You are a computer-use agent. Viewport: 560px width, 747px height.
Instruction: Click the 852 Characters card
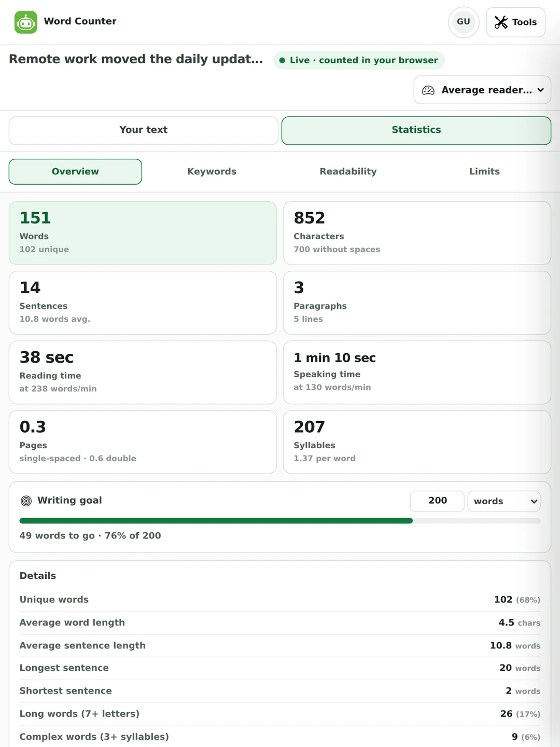417,233
